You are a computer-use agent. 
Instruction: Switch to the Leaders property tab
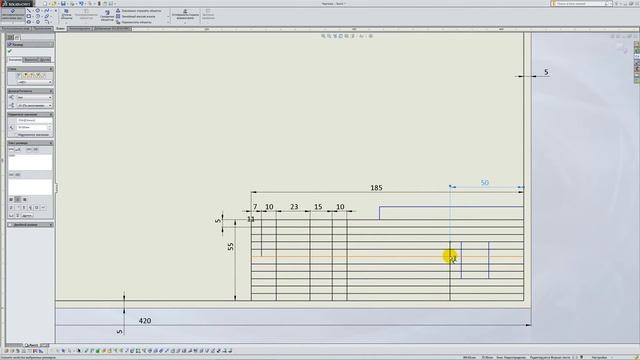[x=31, y=60]
